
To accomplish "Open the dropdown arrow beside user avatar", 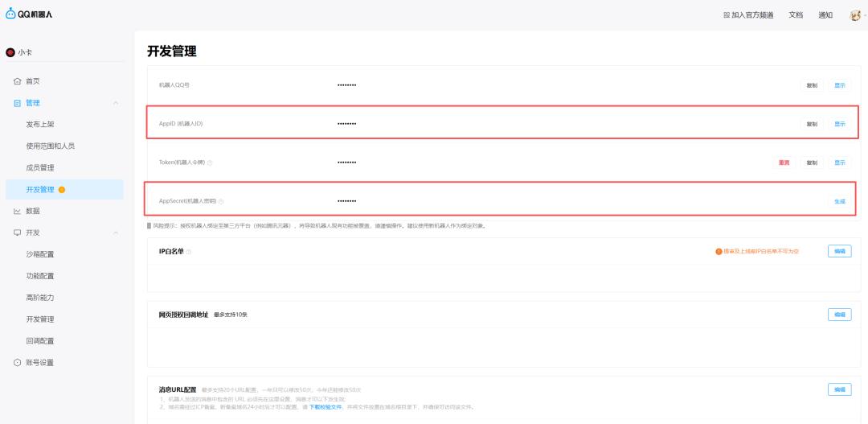I will click(865, 15).
